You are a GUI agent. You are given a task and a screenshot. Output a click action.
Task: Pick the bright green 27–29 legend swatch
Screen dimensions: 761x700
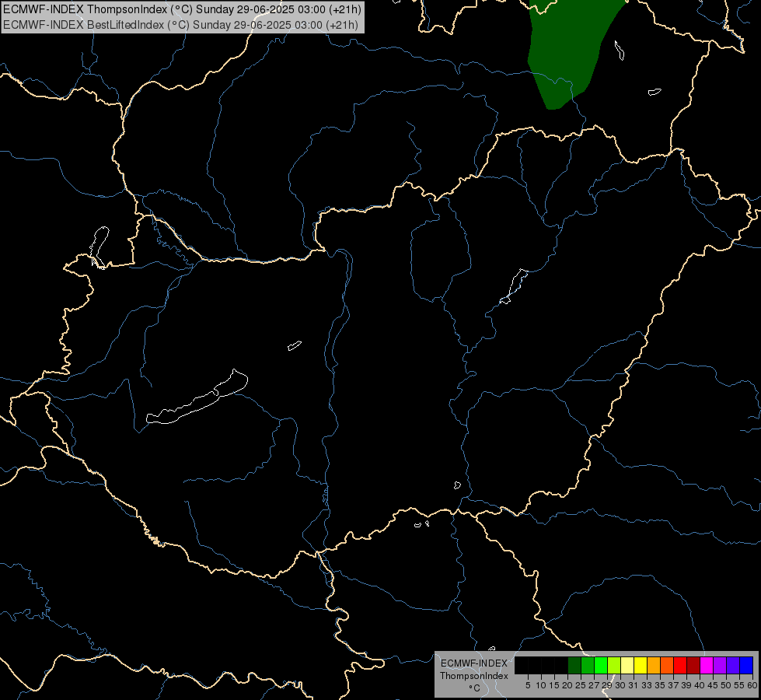[601, 665]
